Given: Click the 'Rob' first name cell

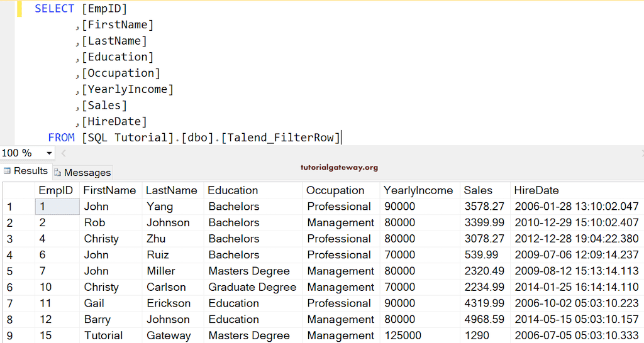Looking at the screenshot, I should tap(111, 223).
